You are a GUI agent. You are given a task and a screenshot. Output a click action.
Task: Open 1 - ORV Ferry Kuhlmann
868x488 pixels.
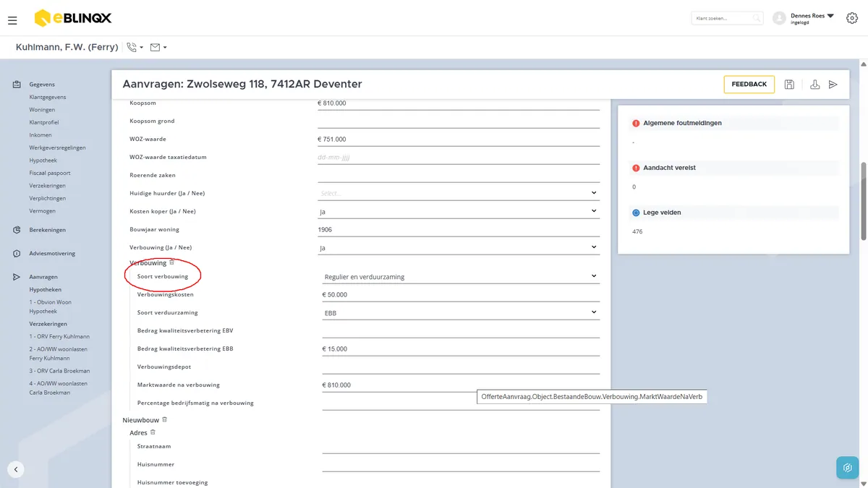tap(58, 336)
